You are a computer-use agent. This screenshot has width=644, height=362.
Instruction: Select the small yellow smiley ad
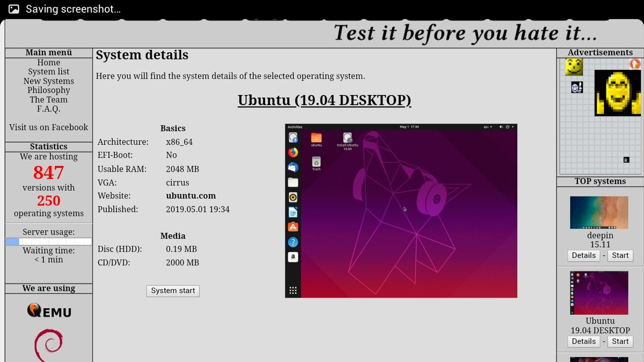[574, 67]
